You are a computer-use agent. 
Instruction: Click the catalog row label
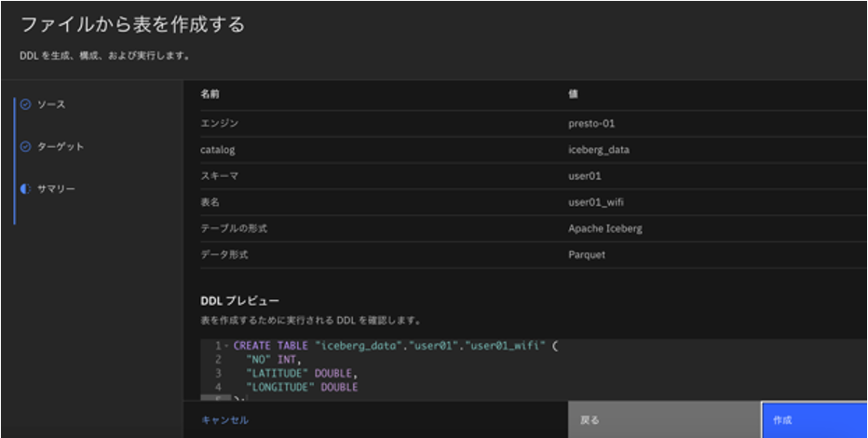[217, 149]
